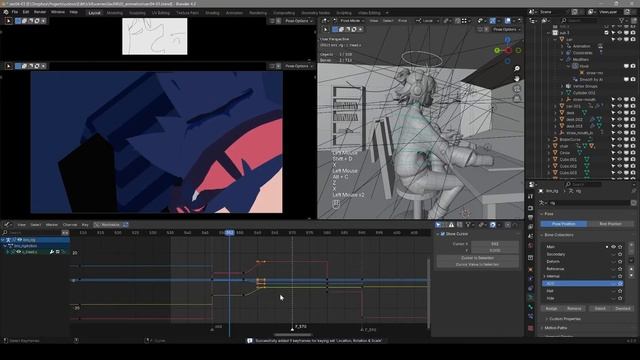640x360 pixels.
Task: Toggle only-selected arrow icon in graph editor
Action: tap(438, 224)
